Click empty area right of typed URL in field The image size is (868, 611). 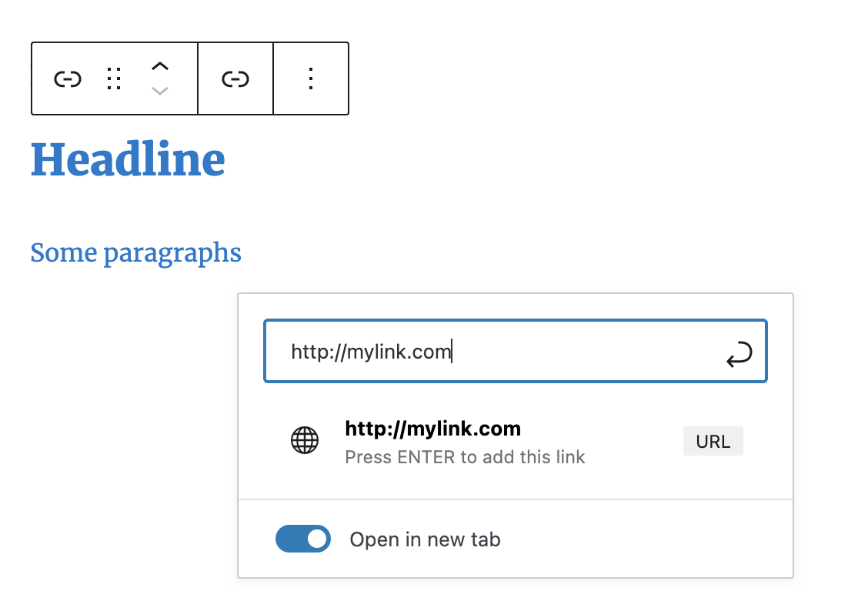click(x=587, y=352)
